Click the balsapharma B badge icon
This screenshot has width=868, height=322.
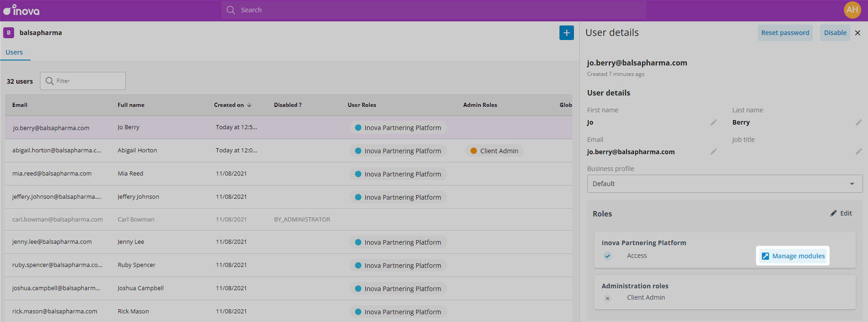pos(9,33)
